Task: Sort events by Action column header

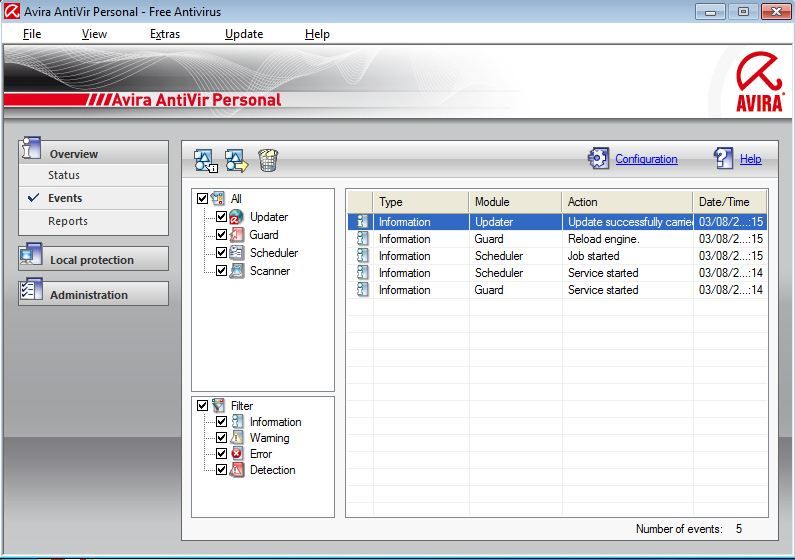Action: 627,202
